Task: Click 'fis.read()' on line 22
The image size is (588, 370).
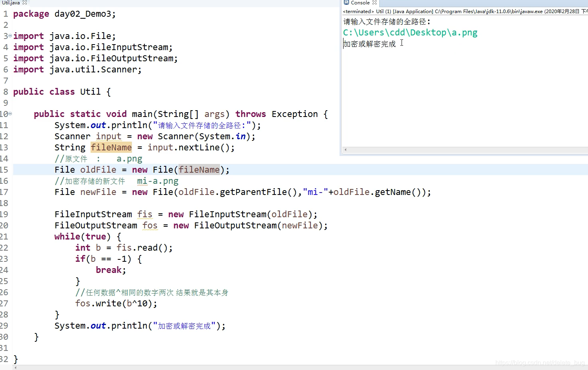Action: (142, 248)
